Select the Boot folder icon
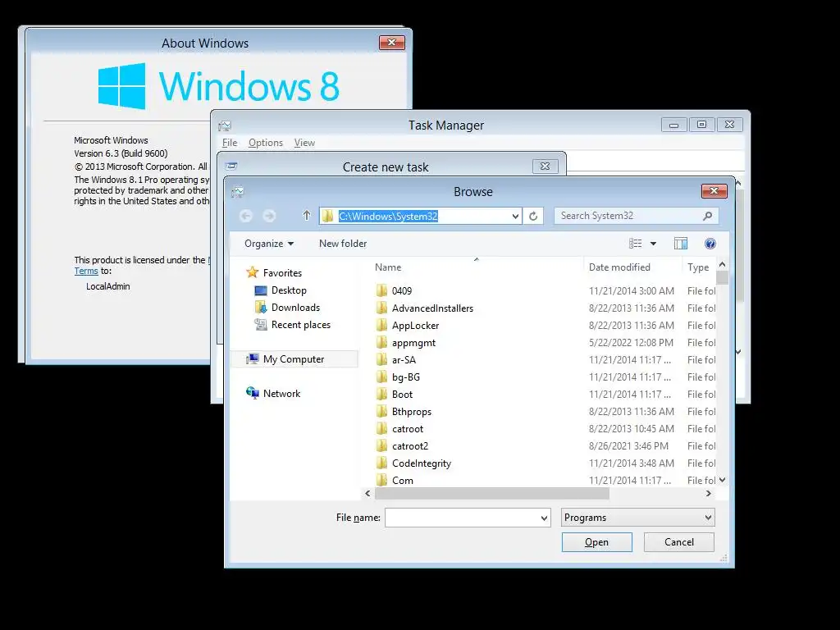 click(x=381, y=395)
